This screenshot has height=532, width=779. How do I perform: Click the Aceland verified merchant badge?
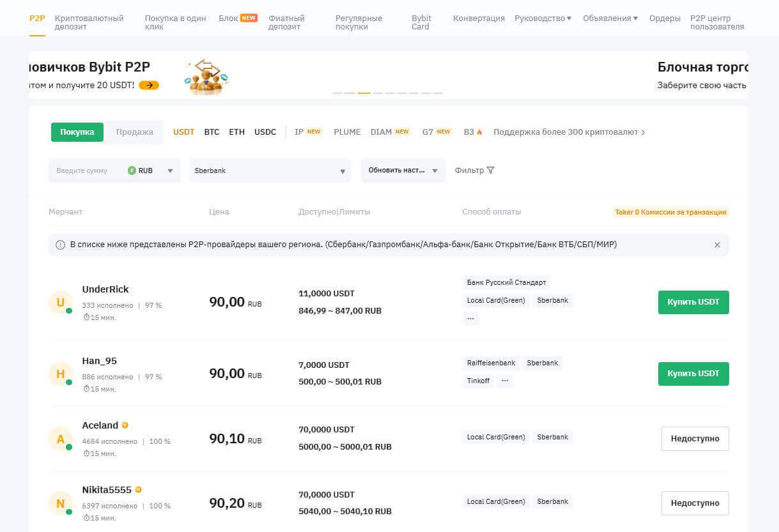[125, 425]
